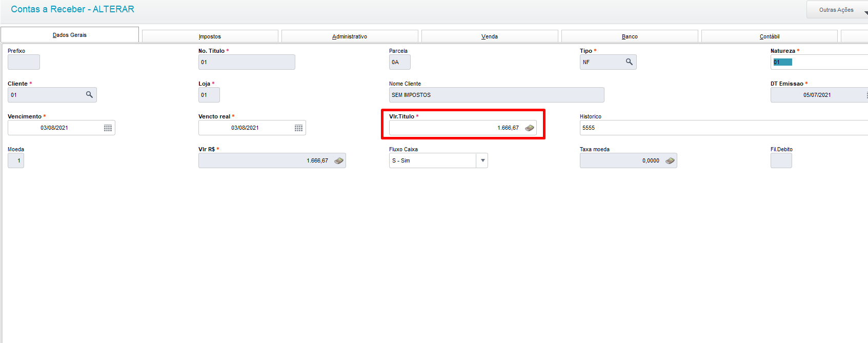Open the Vencto real calendar icon
868x343 pixels.
click(298, 128)
